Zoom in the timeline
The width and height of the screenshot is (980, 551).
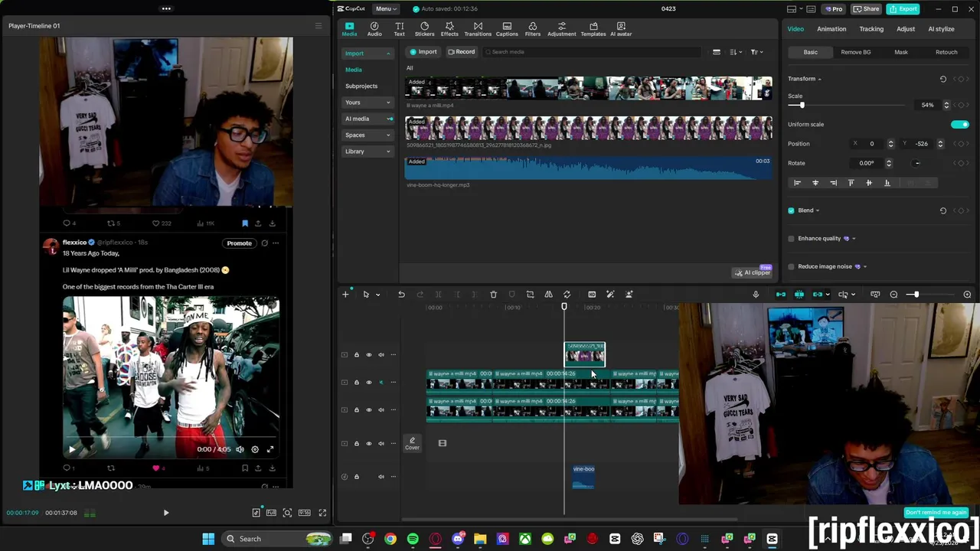(967, 295)
